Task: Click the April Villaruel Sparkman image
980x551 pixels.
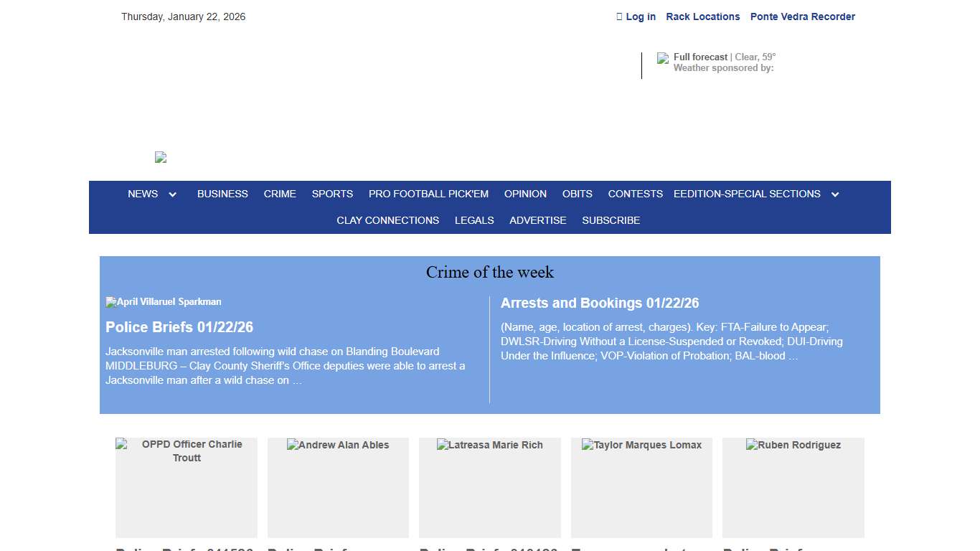Action: point(164,302)
